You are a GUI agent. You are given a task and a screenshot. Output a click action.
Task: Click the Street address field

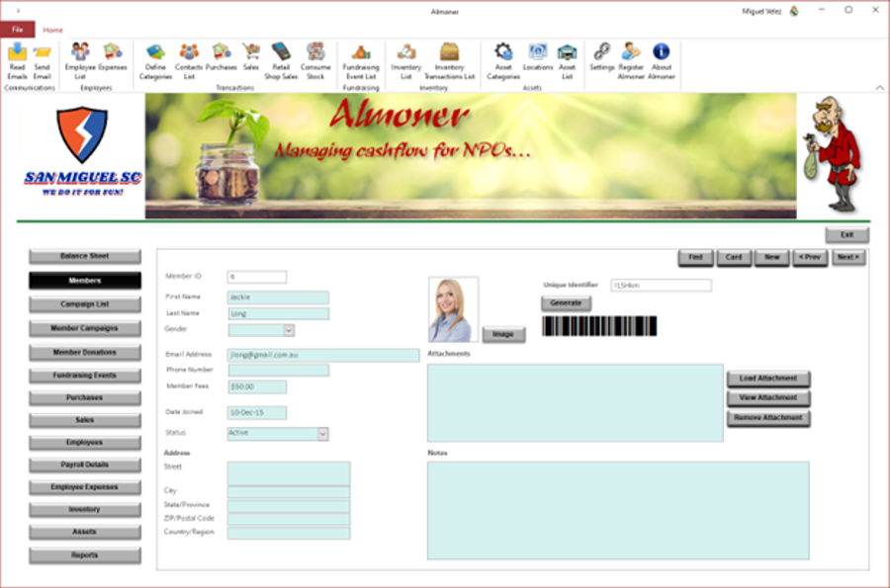(289, 473)
